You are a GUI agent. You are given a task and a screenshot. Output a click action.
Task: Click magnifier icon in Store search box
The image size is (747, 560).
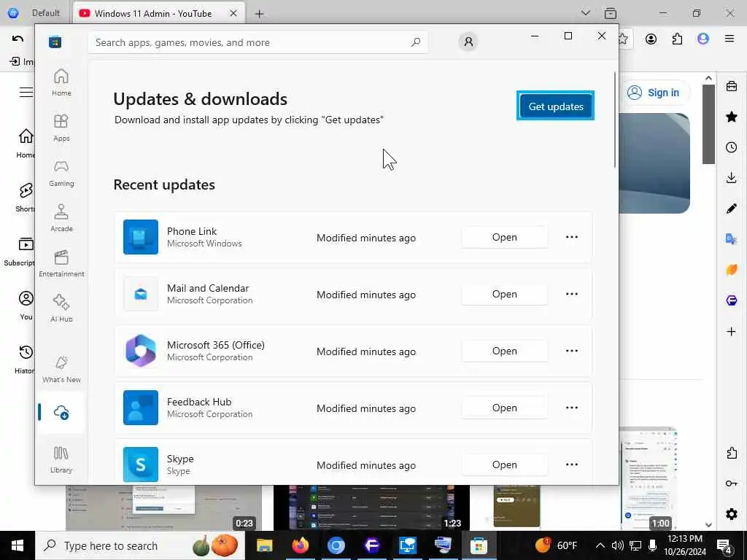pyautogui.click(x=415, y=42)
